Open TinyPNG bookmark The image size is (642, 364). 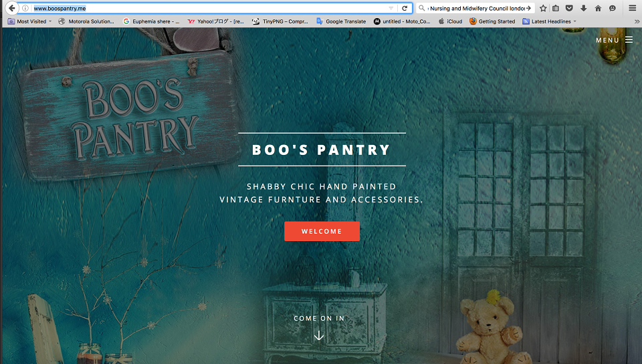[280, 21]
